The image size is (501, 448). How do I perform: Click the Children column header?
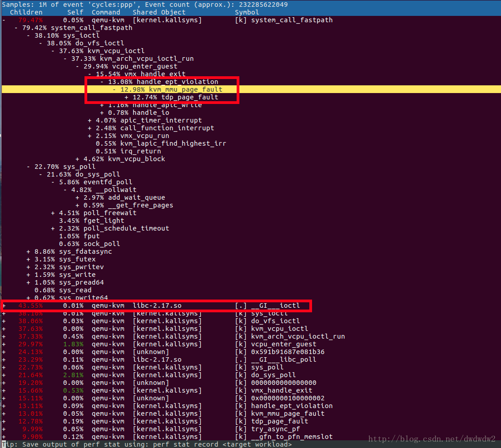[x=26, y=12]
